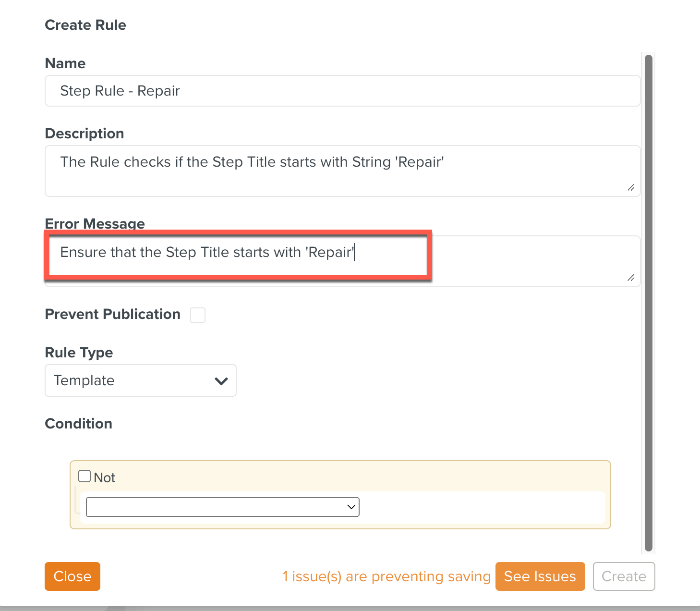Click the small arrow of the Condition select
Image resolution: width=700 pixels, height=611 pixels.
tap(351, 507)
